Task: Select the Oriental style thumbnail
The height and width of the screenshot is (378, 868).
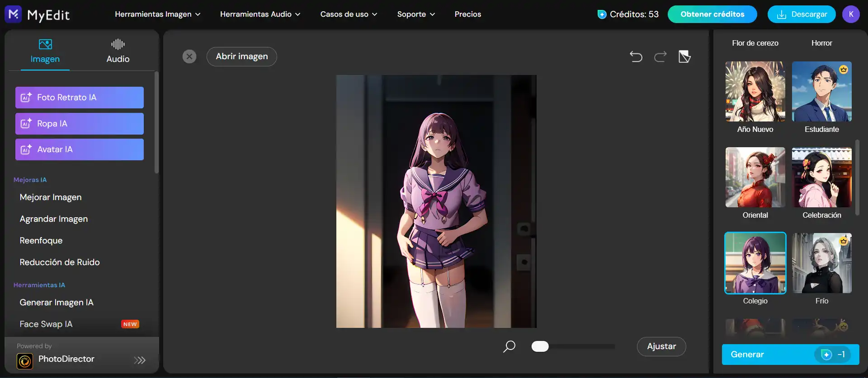Action: pos(755,177)
